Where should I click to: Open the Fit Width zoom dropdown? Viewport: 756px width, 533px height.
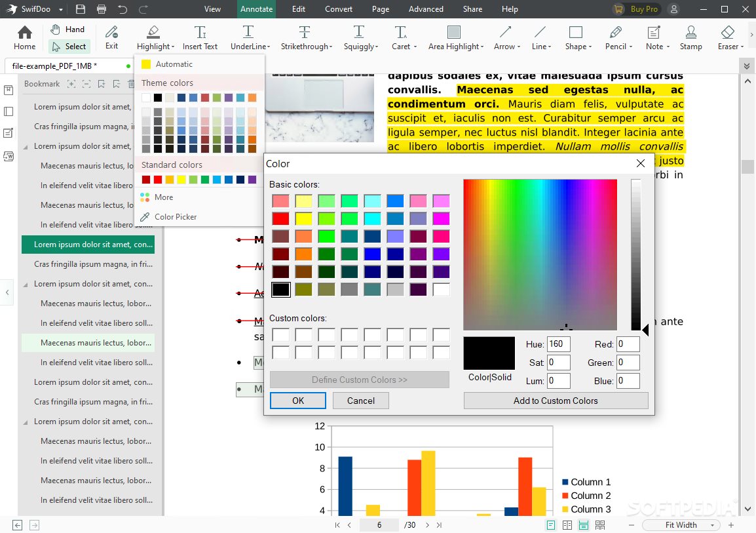coord(712,524)
